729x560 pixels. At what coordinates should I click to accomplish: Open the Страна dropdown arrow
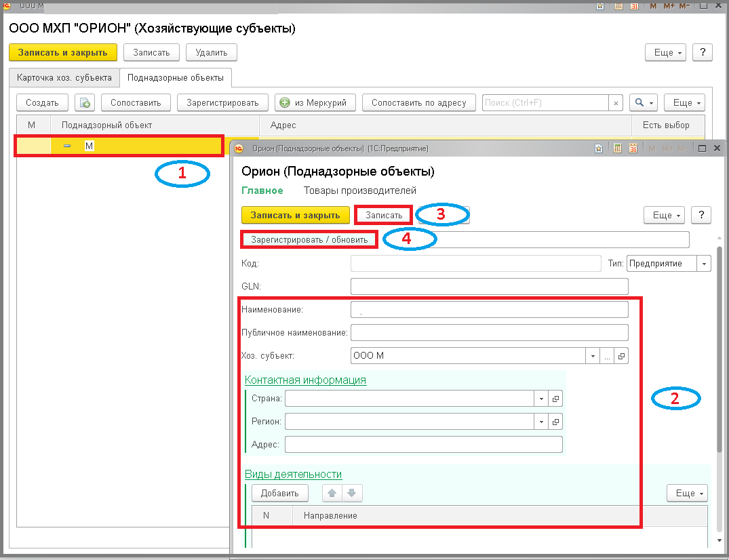point(541,399)
